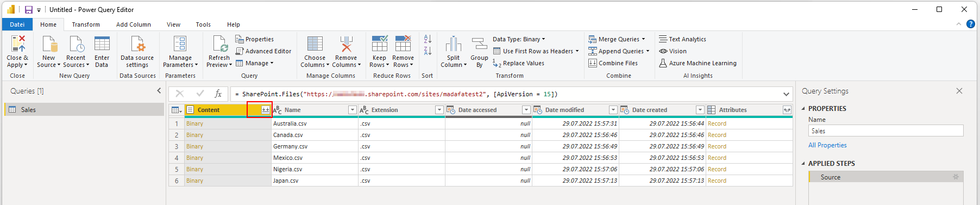Switch to the Add Column tab

pyautogui.click(x=134, y=24)
